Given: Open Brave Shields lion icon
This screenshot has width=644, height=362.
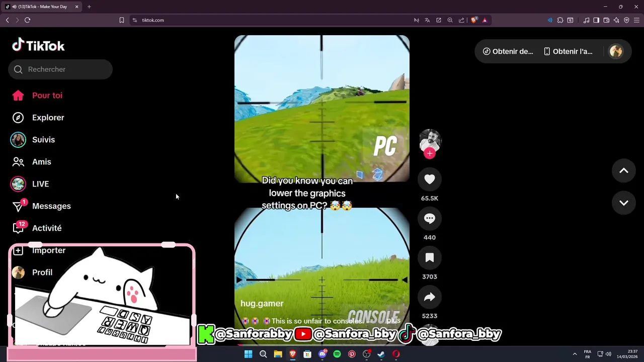Looking at the screenshot, I should [x=473, y=20].
